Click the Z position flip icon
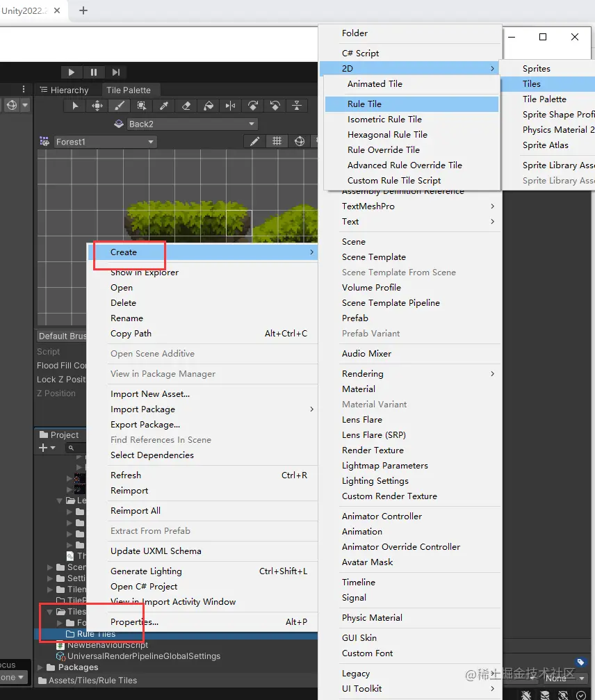 [297, 106]
